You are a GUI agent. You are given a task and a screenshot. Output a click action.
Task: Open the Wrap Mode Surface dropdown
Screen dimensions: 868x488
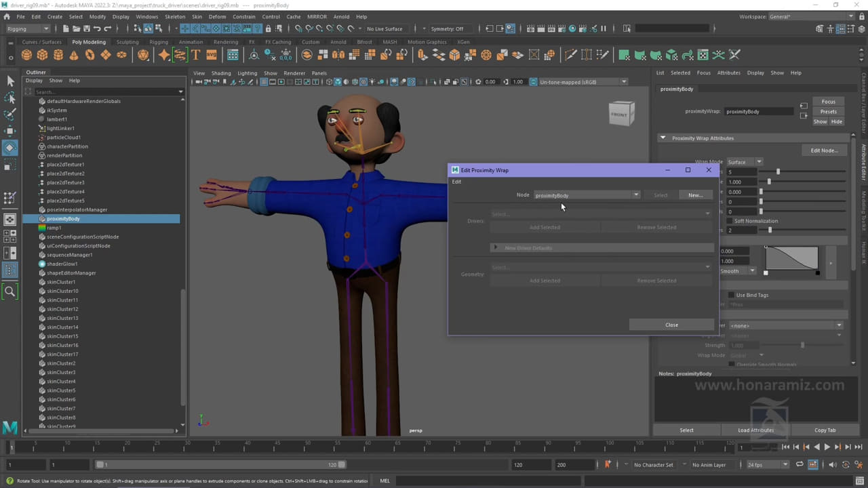(745, 162)
